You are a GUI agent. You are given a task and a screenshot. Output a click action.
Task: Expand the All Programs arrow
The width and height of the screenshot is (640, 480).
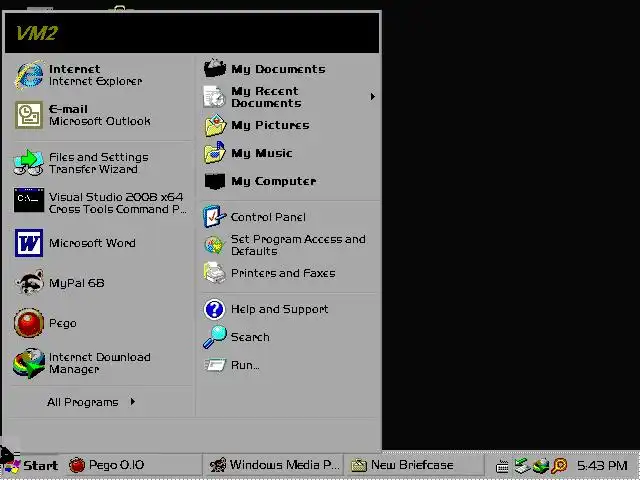point(133,402)
